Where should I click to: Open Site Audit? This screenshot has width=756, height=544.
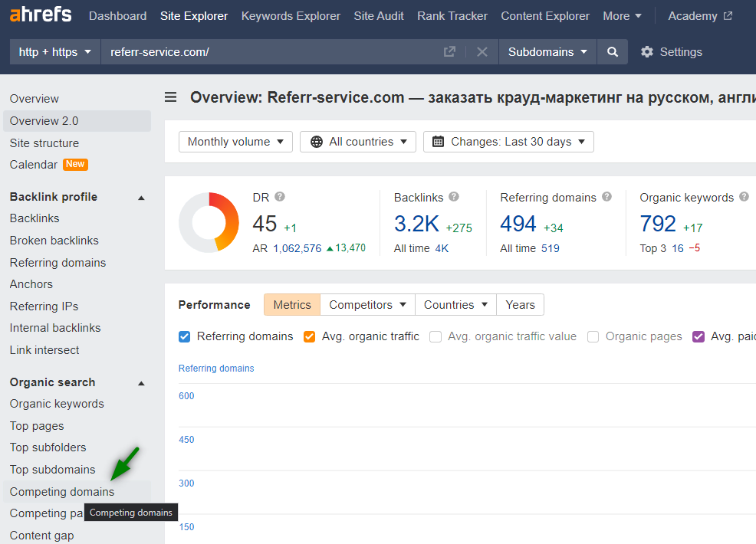pyautogui.click(x=379, y=16)
